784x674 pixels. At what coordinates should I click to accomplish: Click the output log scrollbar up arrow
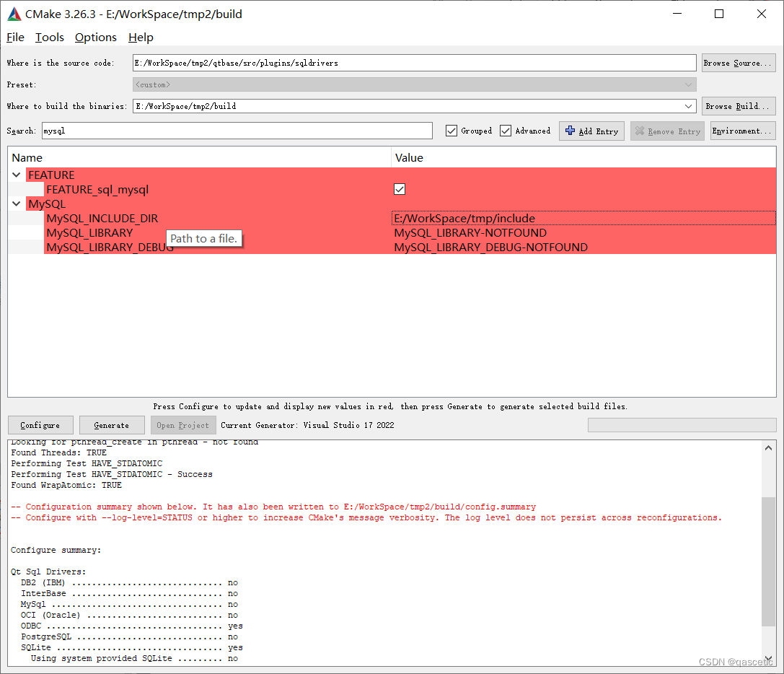tap(768, 448)
